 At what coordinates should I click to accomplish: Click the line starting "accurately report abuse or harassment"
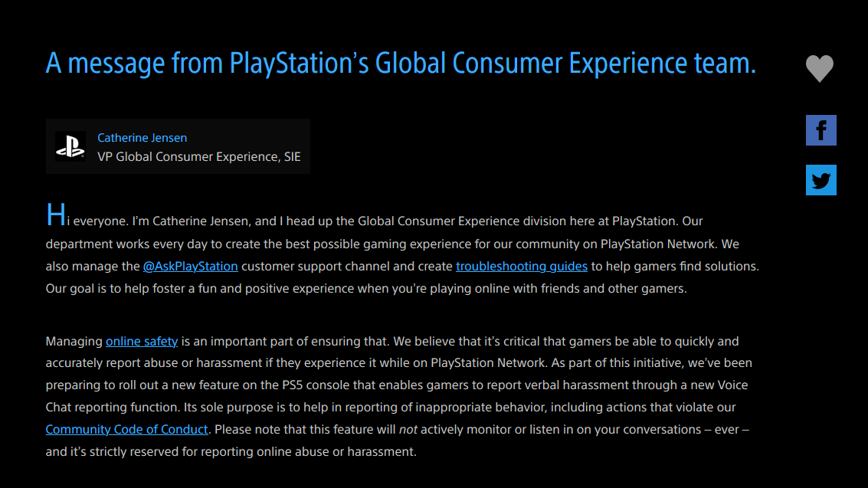398,363
